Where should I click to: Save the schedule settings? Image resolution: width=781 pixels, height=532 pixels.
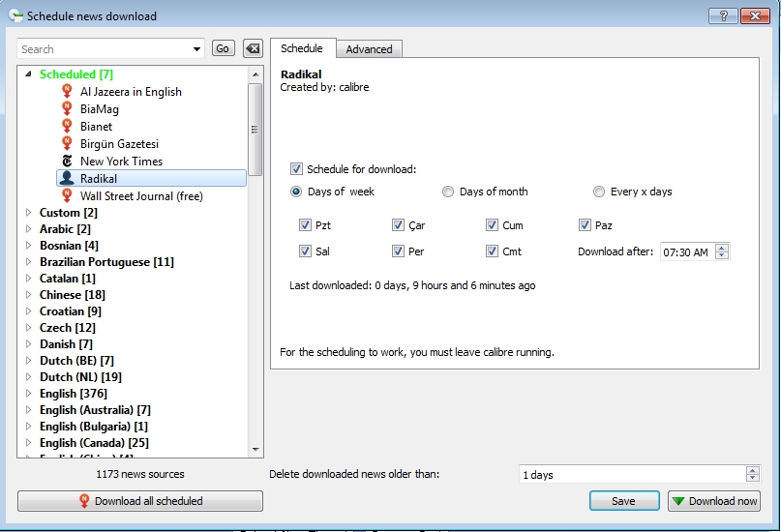624,501
